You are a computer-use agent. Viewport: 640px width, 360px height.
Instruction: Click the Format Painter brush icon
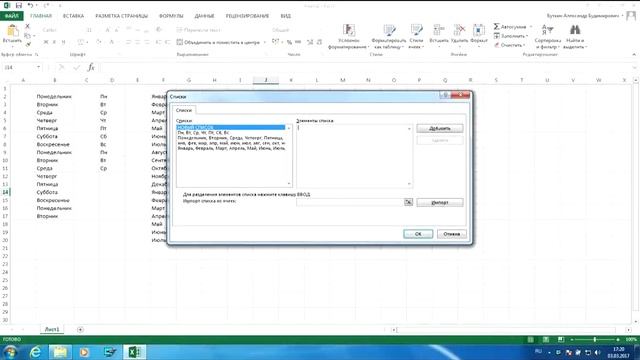(x=28, y=44)
